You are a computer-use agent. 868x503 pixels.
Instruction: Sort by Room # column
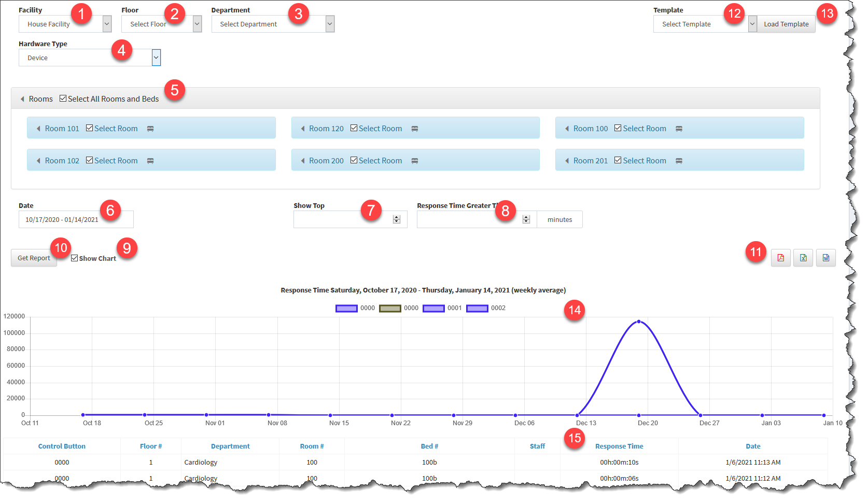click(x=312, y=446)
